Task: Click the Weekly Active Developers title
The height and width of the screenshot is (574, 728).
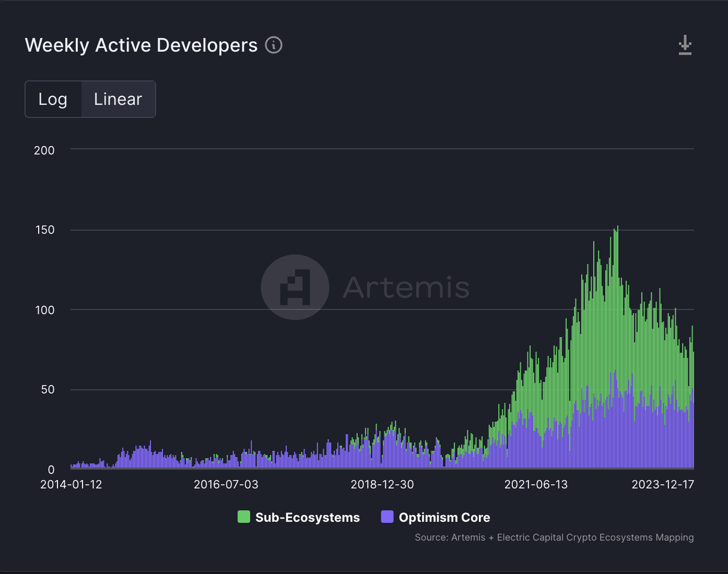Action: [x=141, y=45]
